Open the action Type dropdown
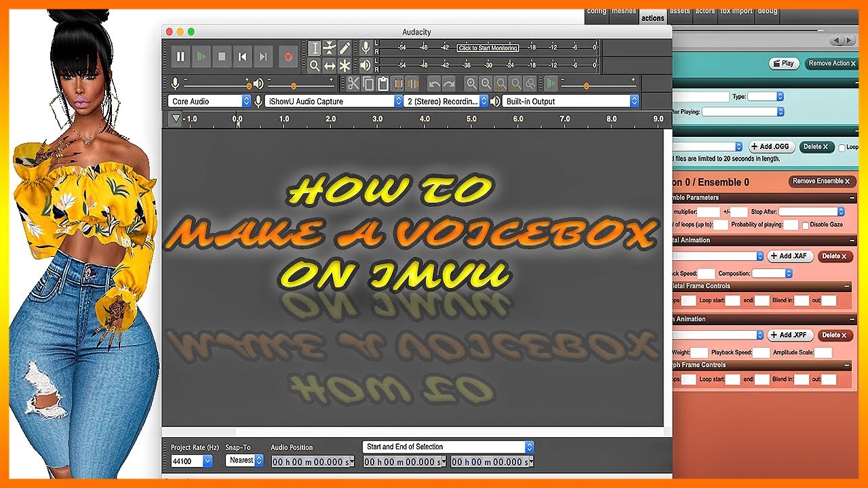Viewport: 868px width, 488px height. point(766,96)
